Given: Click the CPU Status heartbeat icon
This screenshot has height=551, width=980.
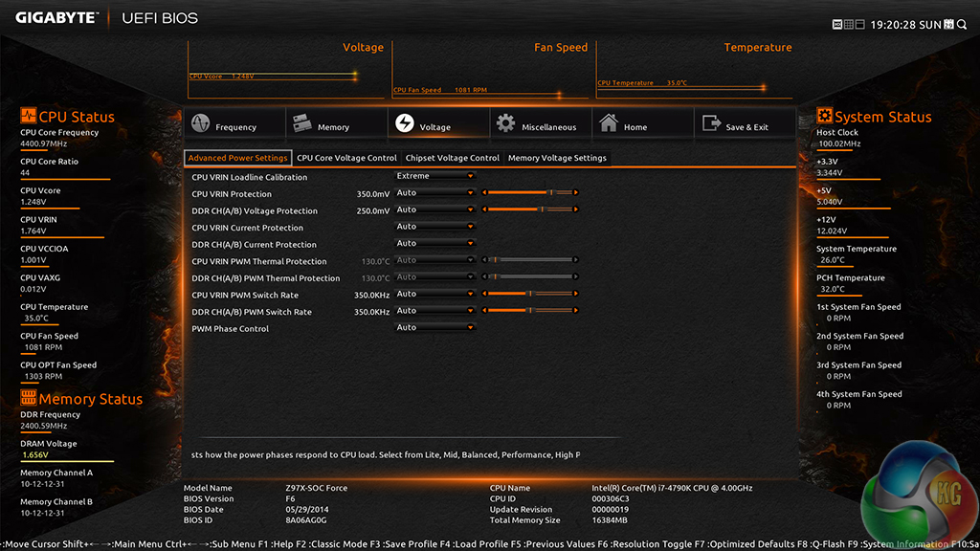Looking at the screenshot, I should coord(28,116).
